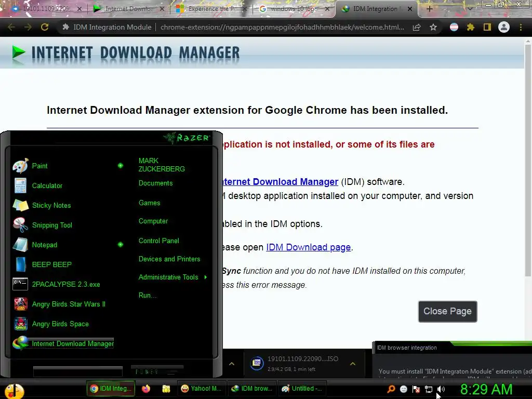Open Notepad from start menu
Viewport: 532px width, 399px height.
pyautogui.click(x=35, y=245)
